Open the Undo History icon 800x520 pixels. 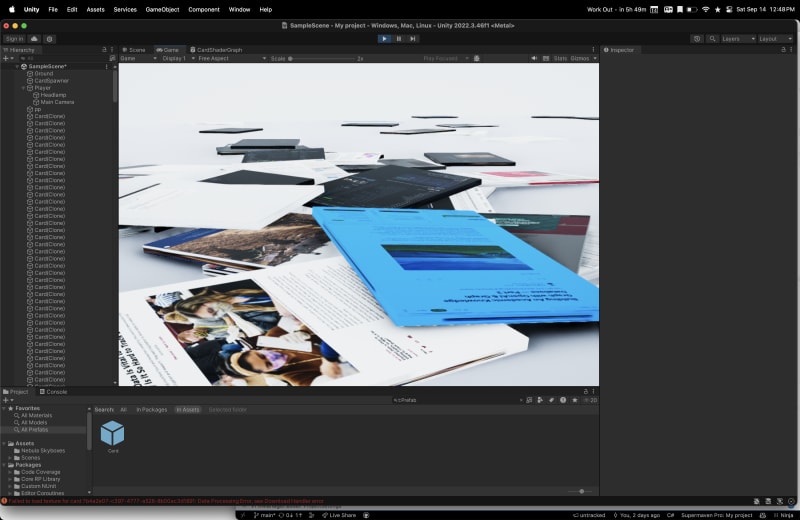[697, 39]
